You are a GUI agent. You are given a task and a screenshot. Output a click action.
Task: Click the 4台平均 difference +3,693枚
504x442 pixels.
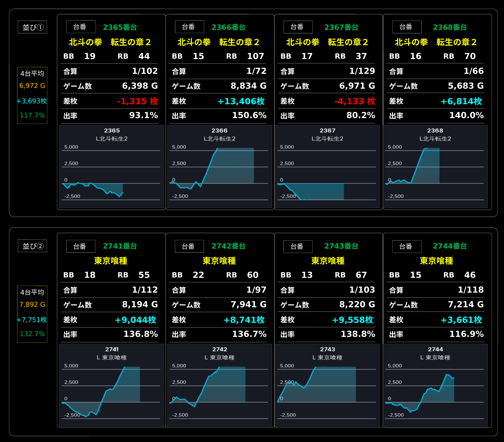pyautogui.click(x=32, y=101)
